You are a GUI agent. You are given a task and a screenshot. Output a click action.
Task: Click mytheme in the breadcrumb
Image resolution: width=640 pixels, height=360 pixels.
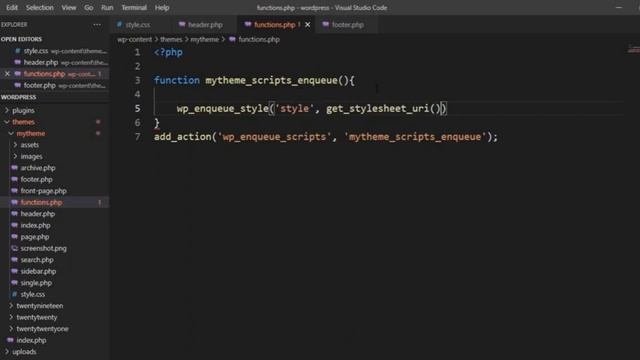[205, 40]
